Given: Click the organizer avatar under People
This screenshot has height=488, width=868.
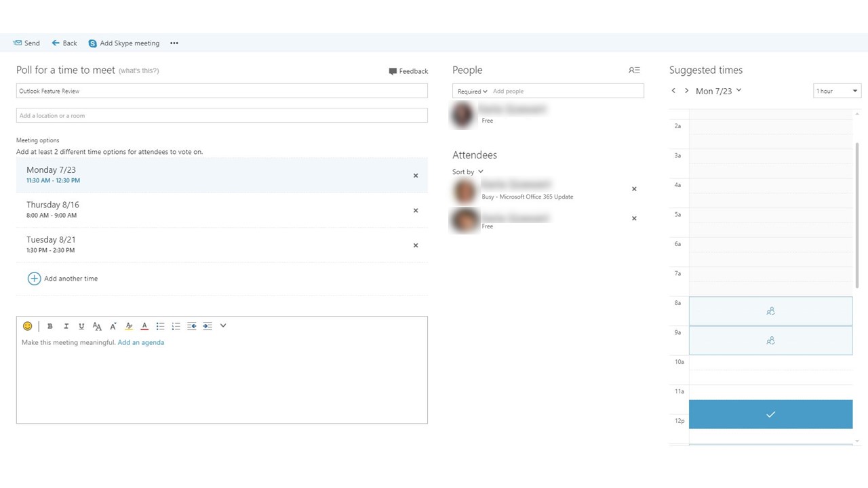Looking at the screenshot, I should [463, 115].
